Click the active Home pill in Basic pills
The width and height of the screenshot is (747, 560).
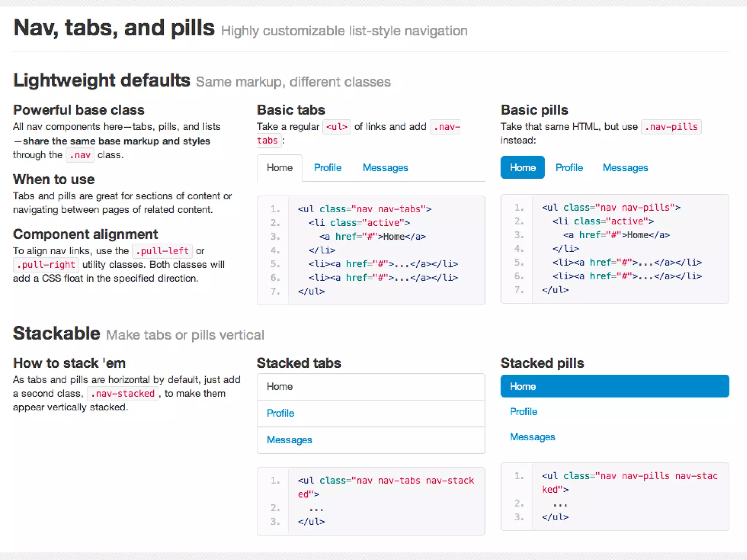pos(522,168)
